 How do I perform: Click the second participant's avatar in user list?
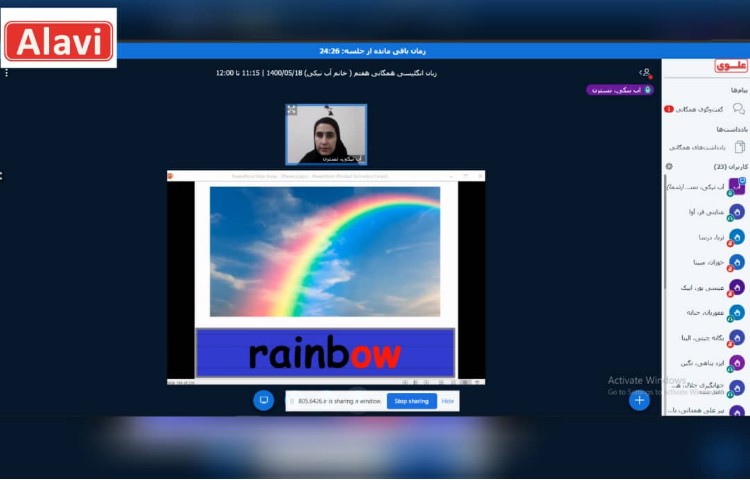736,212
